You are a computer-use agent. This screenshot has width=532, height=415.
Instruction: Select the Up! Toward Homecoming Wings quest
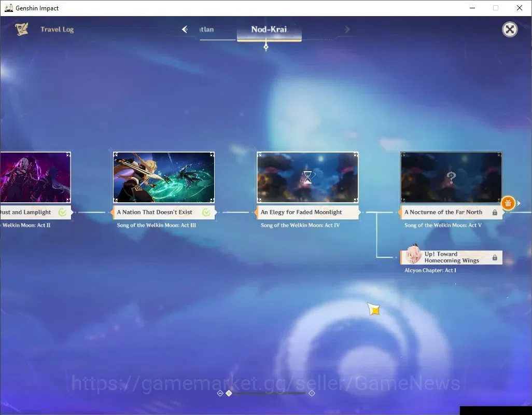[x=451, y=257]
